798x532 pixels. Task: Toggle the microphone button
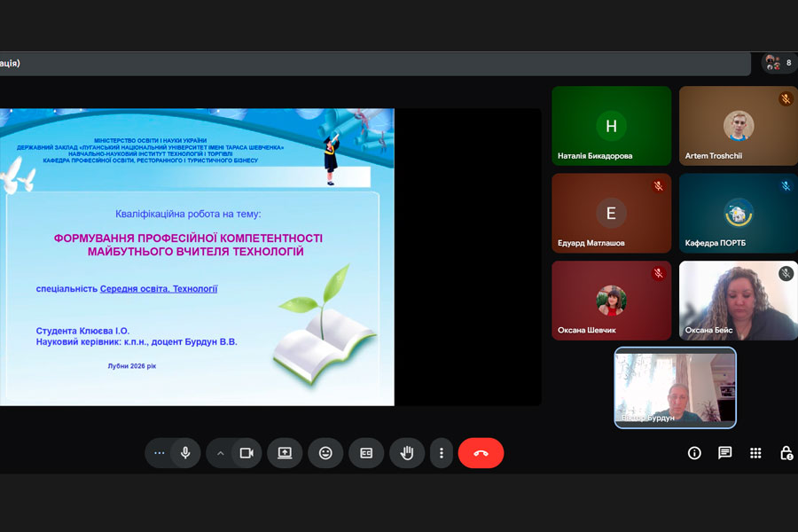coord(186,452)
